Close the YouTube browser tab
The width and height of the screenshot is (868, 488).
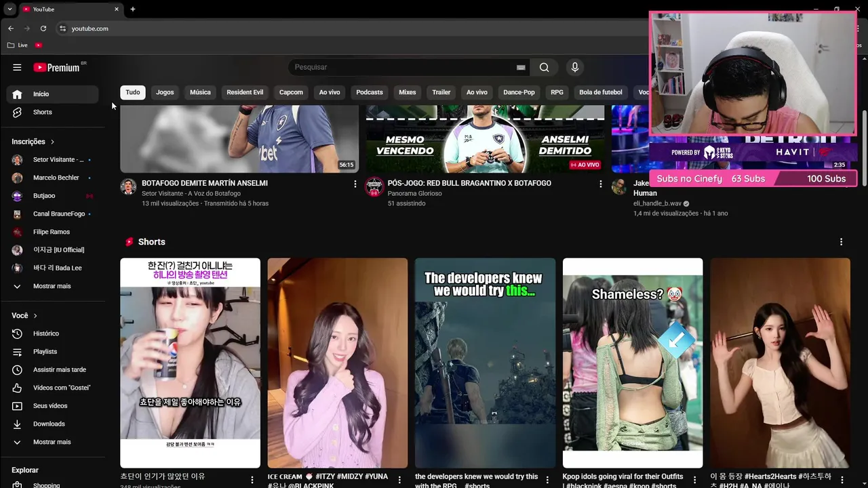117,9
